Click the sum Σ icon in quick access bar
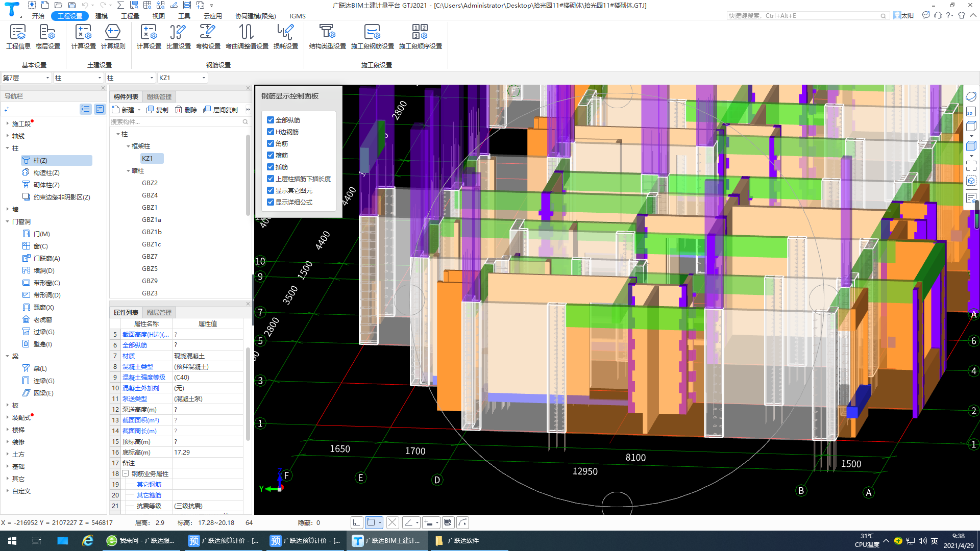Viewport: 980px width, 551px height. click(120, 5)
